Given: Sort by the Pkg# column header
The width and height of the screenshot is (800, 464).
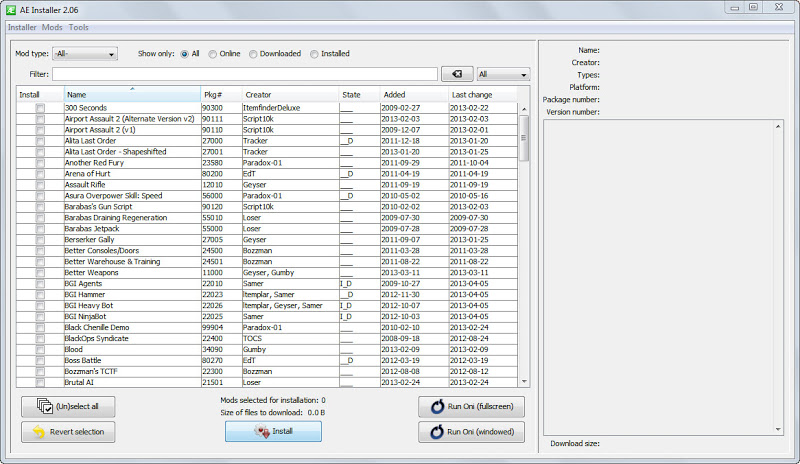Looking at the screenshot, I should [221, 94].
